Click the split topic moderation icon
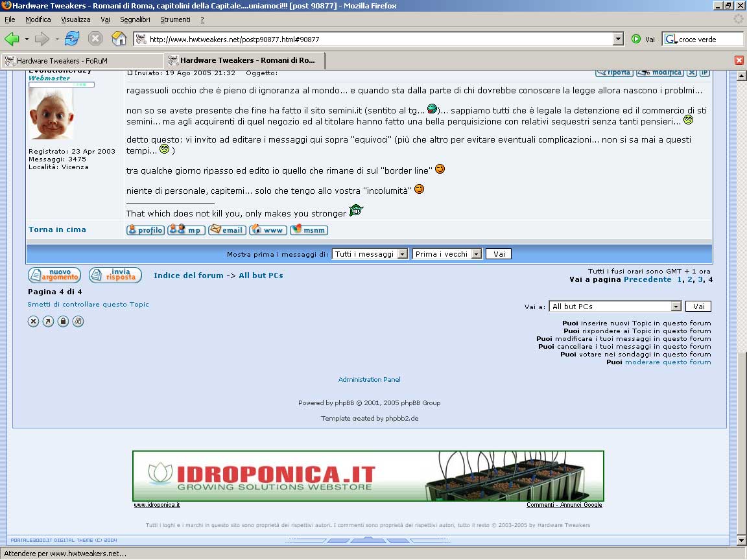Screen dimensions: 747x560 [x=78, y=321]
